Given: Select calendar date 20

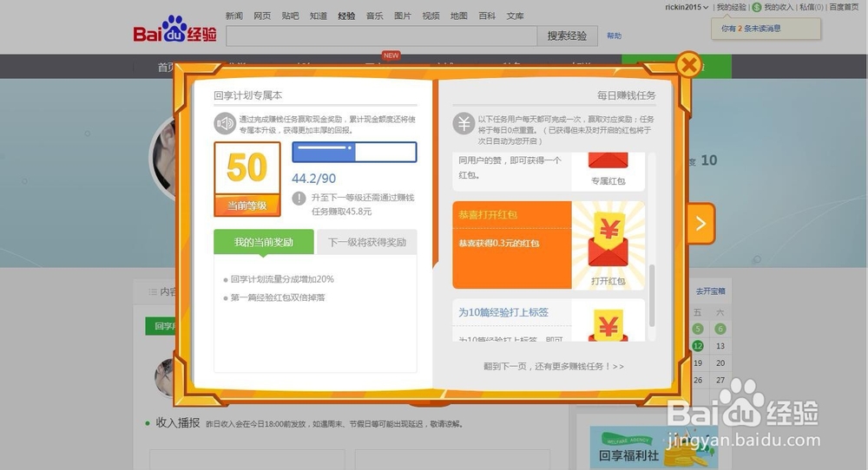Looking at the screenshot, I should [720, 363].
